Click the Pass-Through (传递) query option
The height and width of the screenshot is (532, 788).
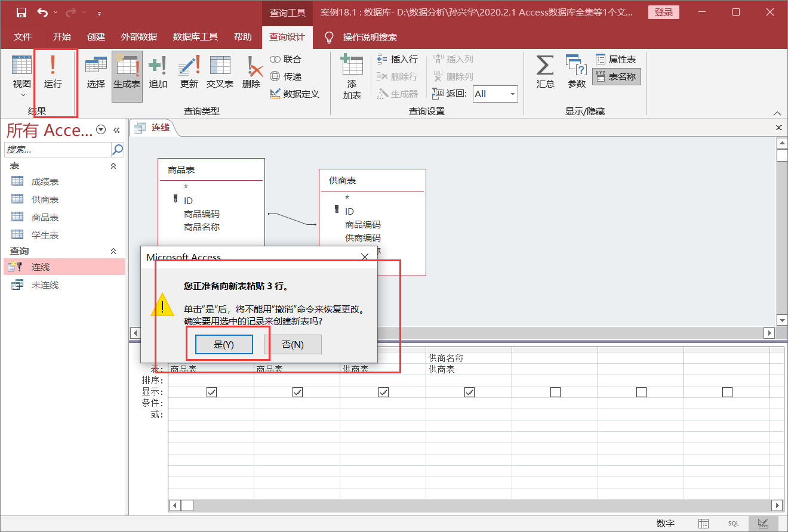[286, 76]
